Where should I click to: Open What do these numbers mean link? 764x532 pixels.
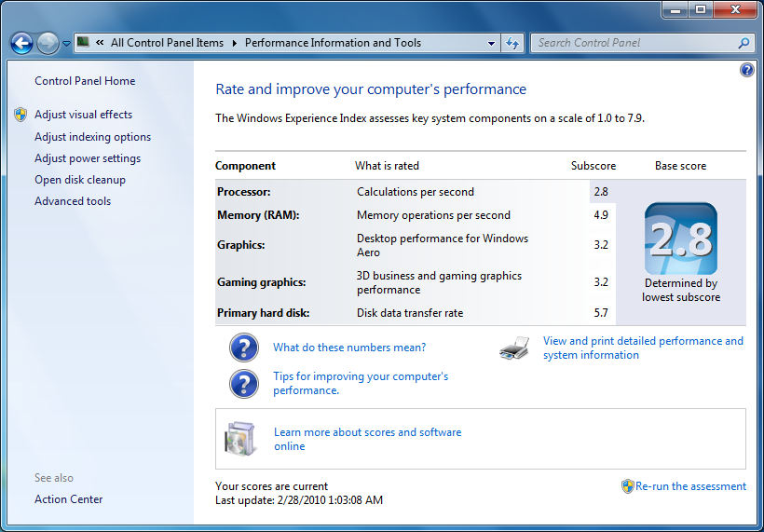[349, 348]
